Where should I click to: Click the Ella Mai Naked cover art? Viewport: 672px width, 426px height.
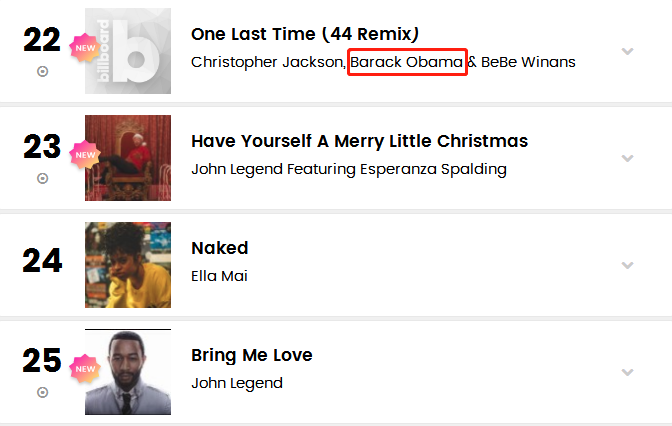pyautogui.click(x=128, y=265)
